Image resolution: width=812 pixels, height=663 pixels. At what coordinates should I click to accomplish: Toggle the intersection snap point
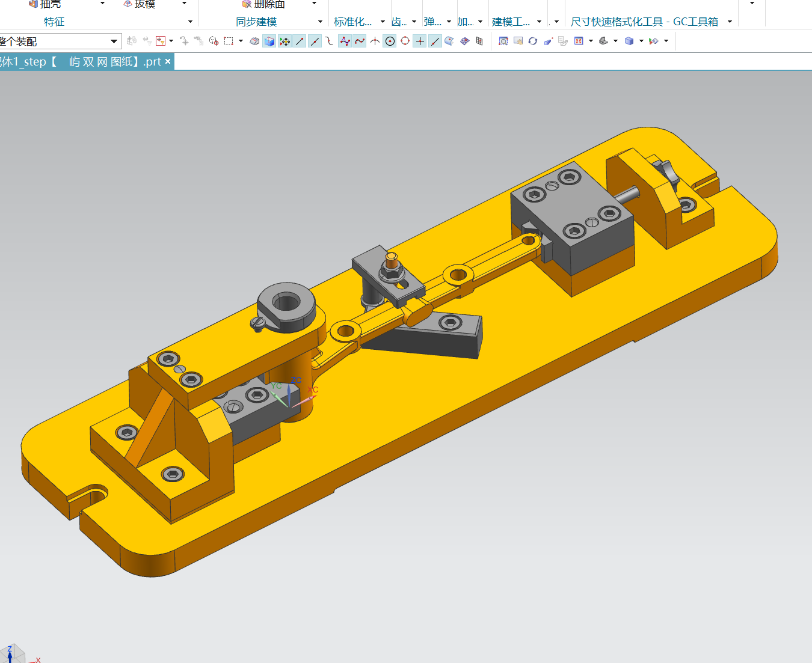click(x=375, y=41)
